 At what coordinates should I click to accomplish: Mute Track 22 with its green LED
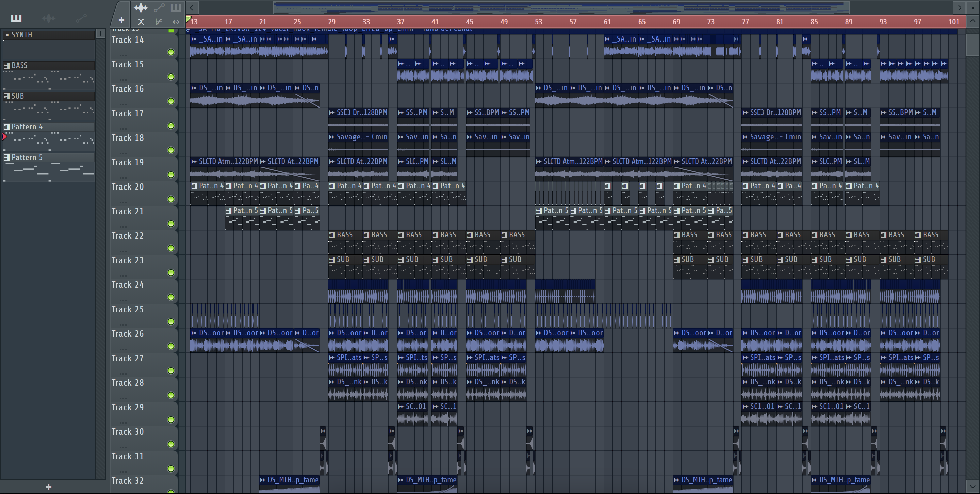pyautogui.click(x=171, y=248)
